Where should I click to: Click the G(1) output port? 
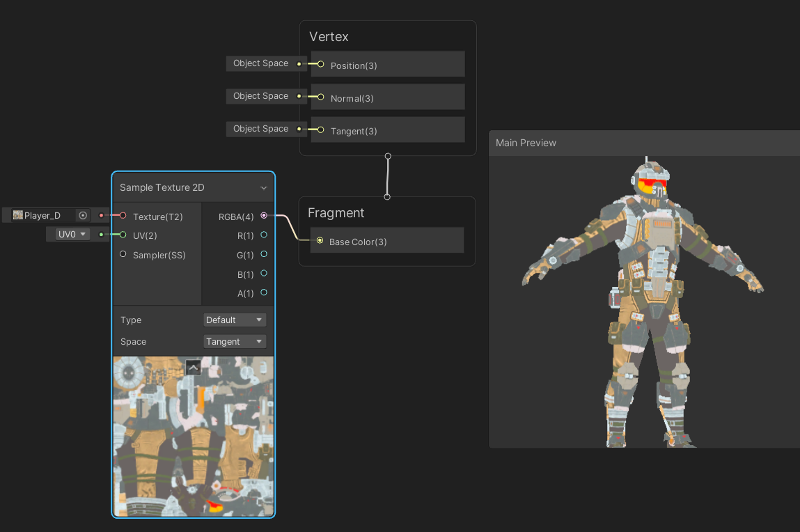coord(264,254)
